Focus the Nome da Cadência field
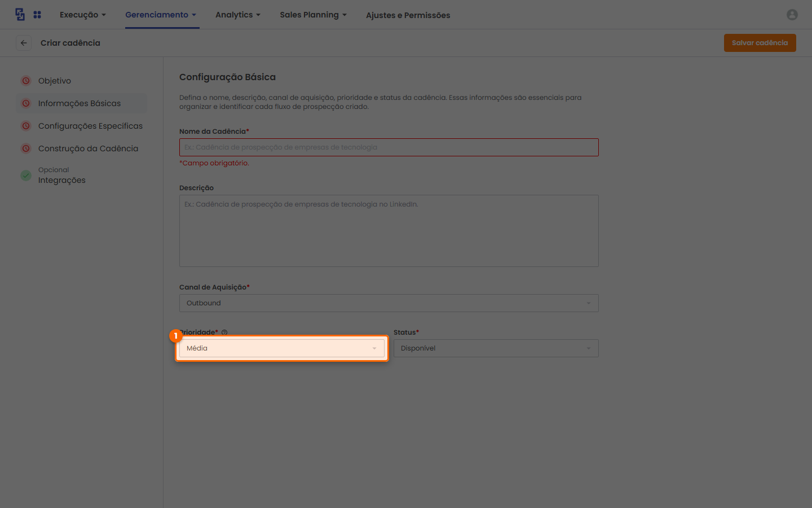This screenshot has height=508, width=812. (x=389, y=147)
